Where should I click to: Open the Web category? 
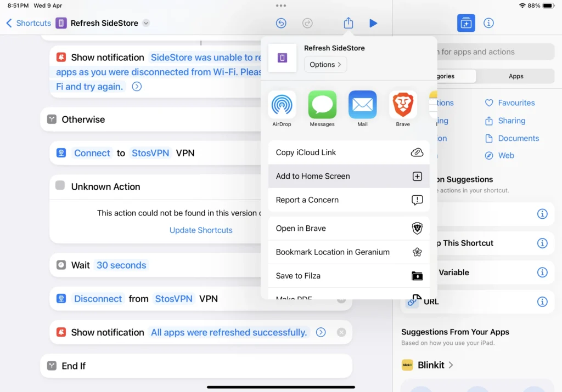click(499, 155)
